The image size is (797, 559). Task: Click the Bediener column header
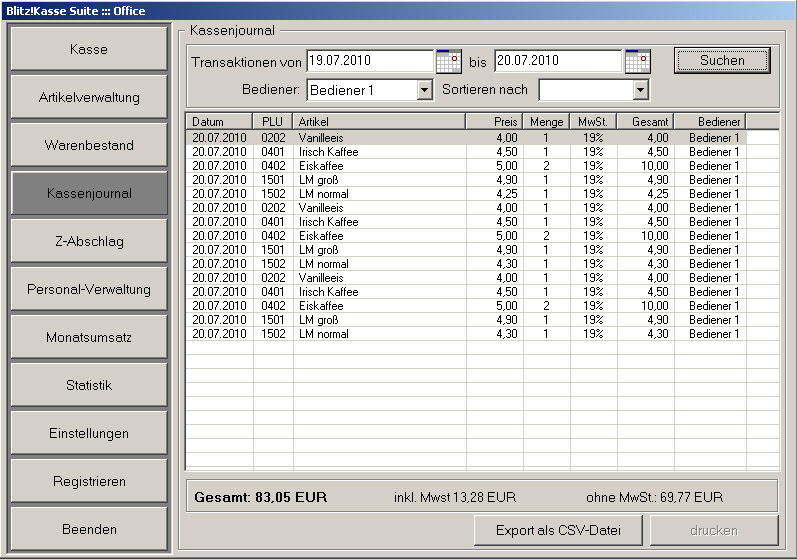pos(710,121)
